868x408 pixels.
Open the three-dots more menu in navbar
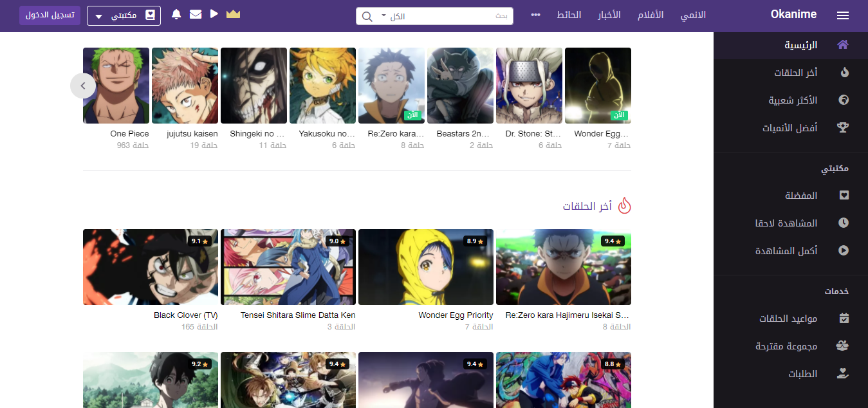pos(535,15)
